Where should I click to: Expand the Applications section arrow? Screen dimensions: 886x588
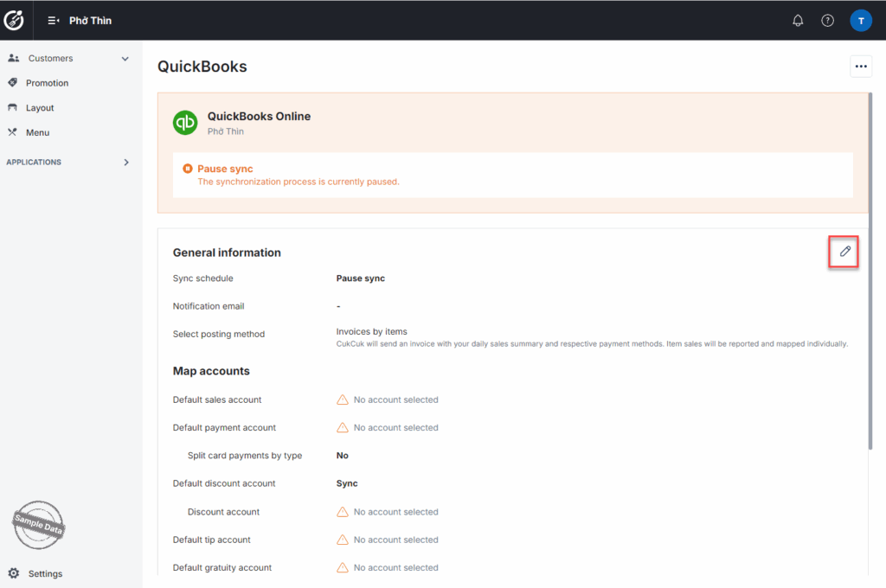(125, 163)
